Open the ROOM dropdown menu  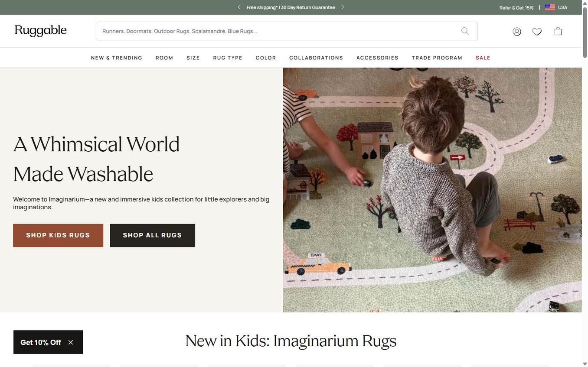[x=164, y=57]
